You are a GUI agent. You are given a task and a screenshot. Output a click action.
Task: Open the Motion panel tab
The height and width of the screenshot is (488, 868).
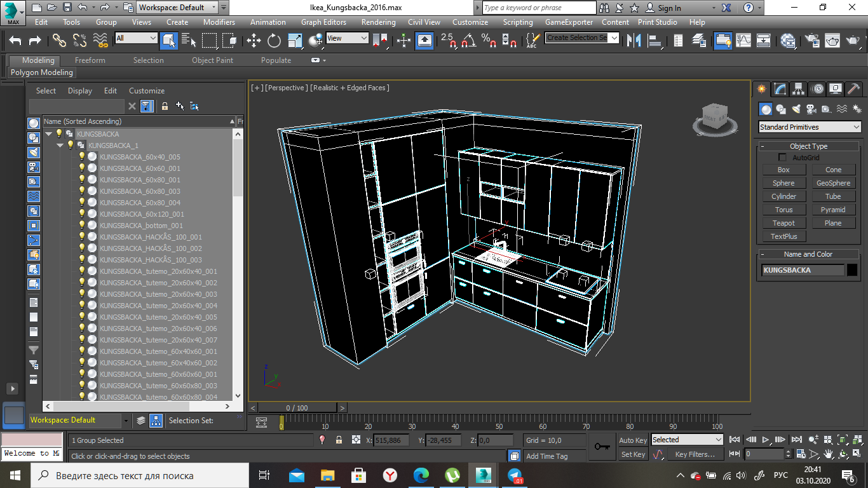coord(818,89)
